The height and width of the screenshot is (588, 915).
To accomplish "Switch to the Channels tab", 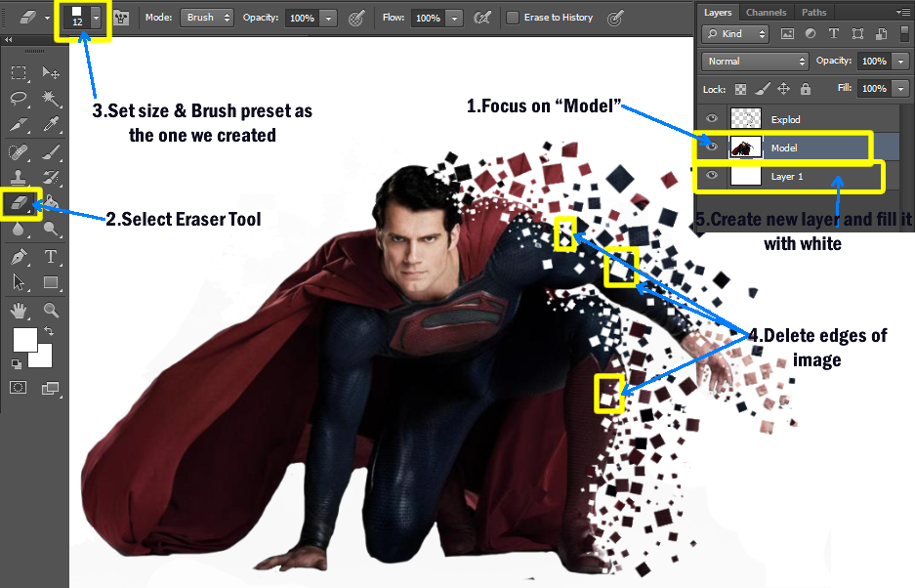I will tap(766, 13).
